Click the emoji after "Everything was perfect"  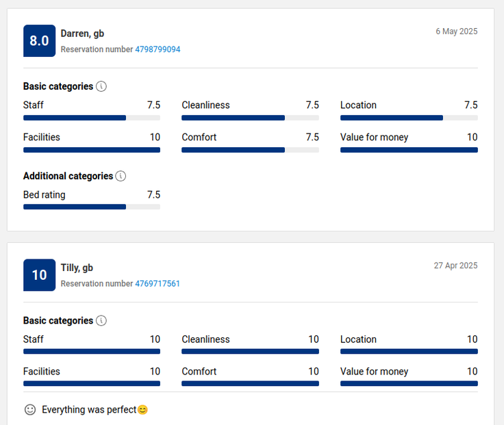[142, 410]
